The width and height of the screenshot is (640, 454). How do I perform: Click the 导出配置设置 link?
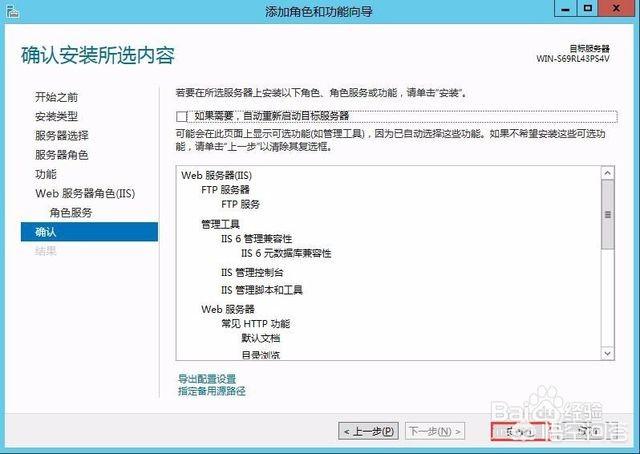pyautogui.click(x=206, y=379)
